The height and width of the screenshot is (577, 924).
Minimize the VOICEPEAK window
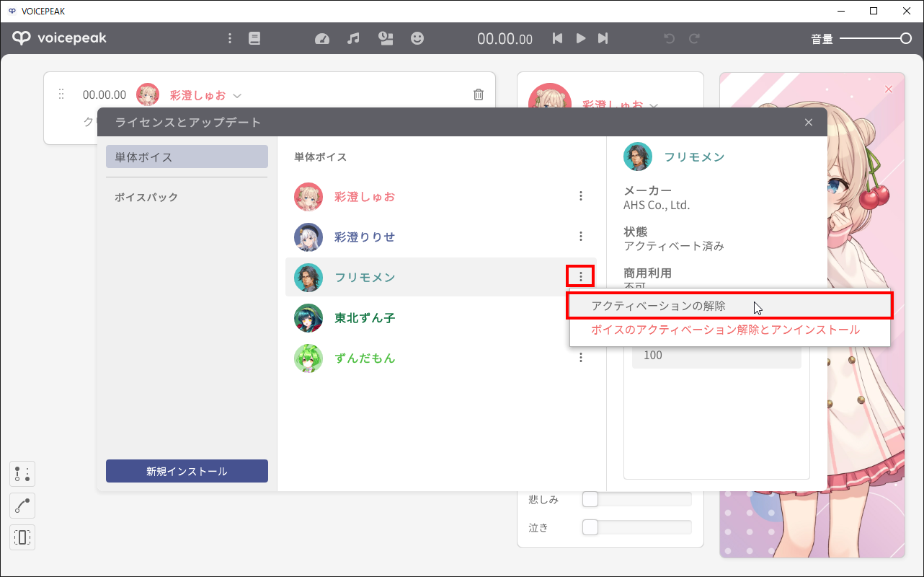tap(841, 11)
